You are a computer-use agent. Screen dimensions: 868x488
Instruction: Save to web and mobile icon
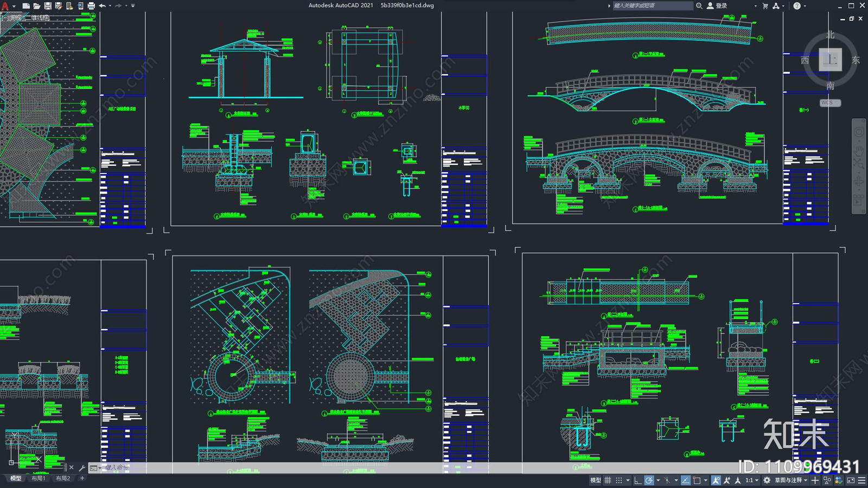(80, 6)
